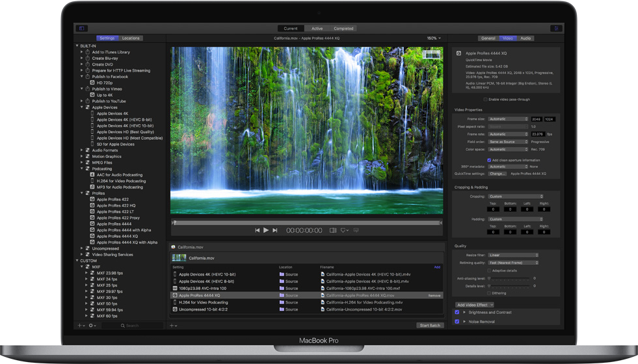The image size is (638, 364).
Task: Click the Change... QuickTime settings button
Action: (x=498, y=174)
